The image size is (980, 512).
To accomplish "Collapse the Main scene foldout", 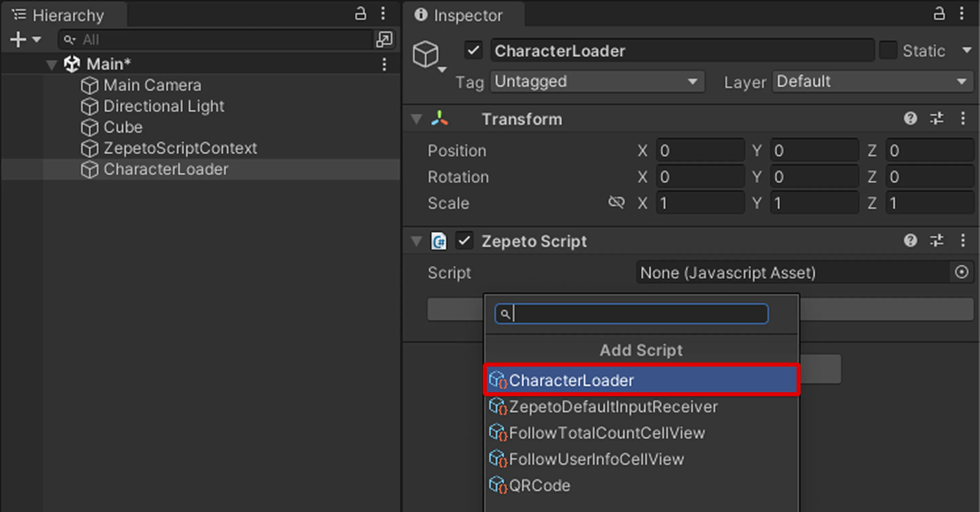I will tap(51, 64).
